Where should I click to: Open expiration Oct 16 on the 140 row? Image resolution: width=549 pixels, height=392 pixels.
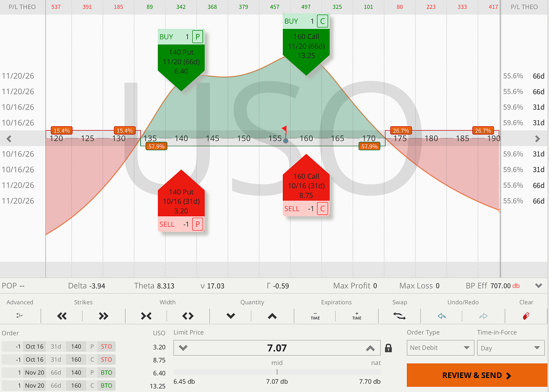point(35,346)
